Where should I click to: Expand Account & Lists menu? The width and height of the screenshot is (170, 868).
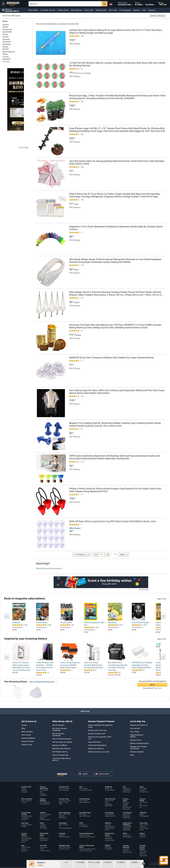(x=125, y=4)
